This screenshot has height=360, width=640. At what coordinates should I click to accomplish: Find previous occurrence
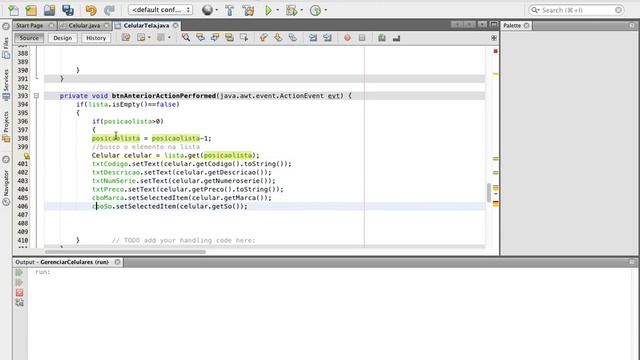click(x=200, y=38)
